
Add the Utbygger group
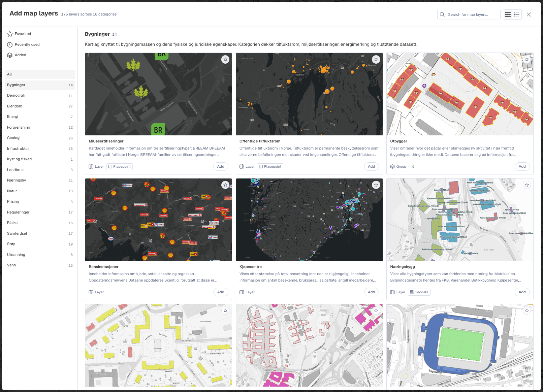522,166
